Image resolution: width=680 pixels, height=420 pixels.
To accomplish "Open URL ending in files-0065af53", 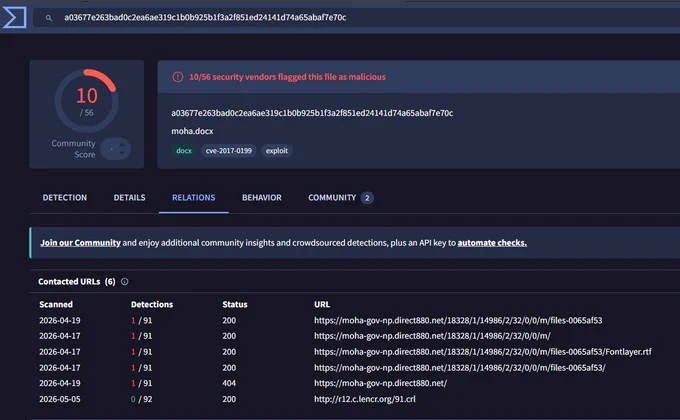I will coord(458,320).
